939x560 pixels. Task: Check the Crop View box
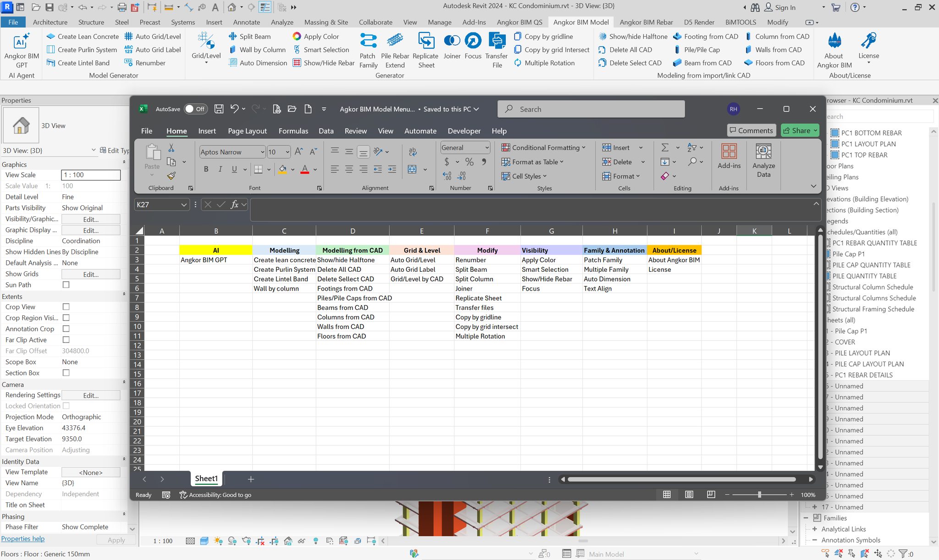[66, 307]
